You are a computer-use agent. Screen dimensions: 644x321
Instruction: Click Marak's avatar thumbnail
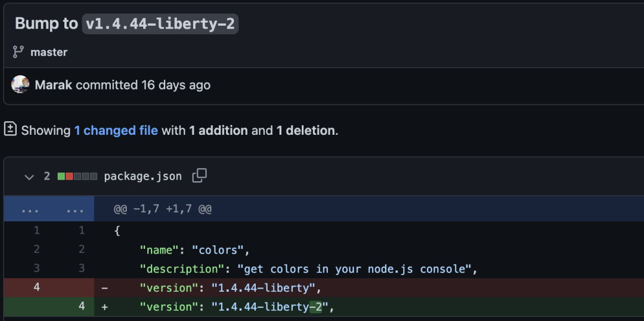pos(20,85)
